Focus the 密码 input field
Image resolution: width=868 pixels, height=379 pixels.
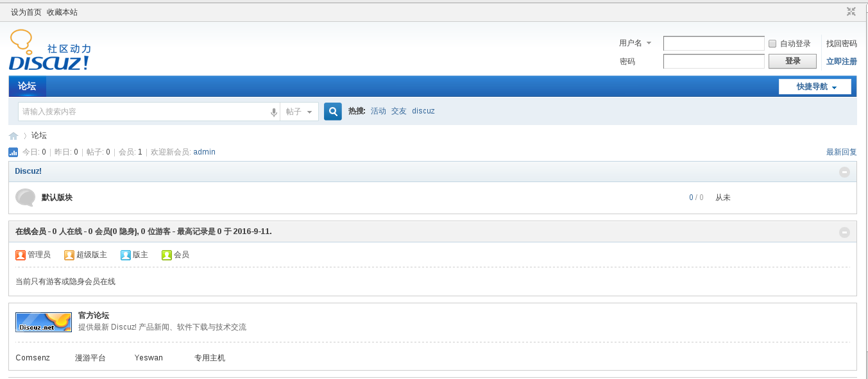(714, 62)
